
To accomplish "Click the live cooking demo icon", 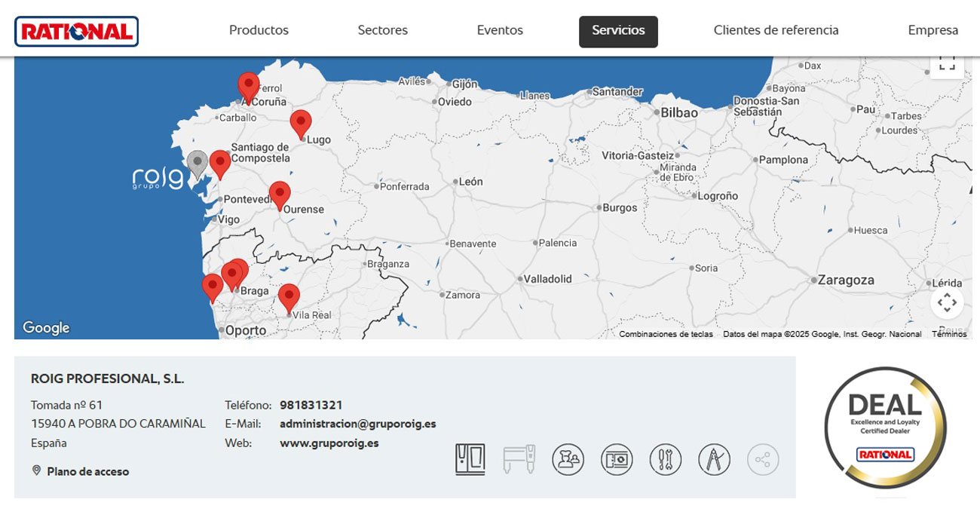I will [x=617, y=458].
